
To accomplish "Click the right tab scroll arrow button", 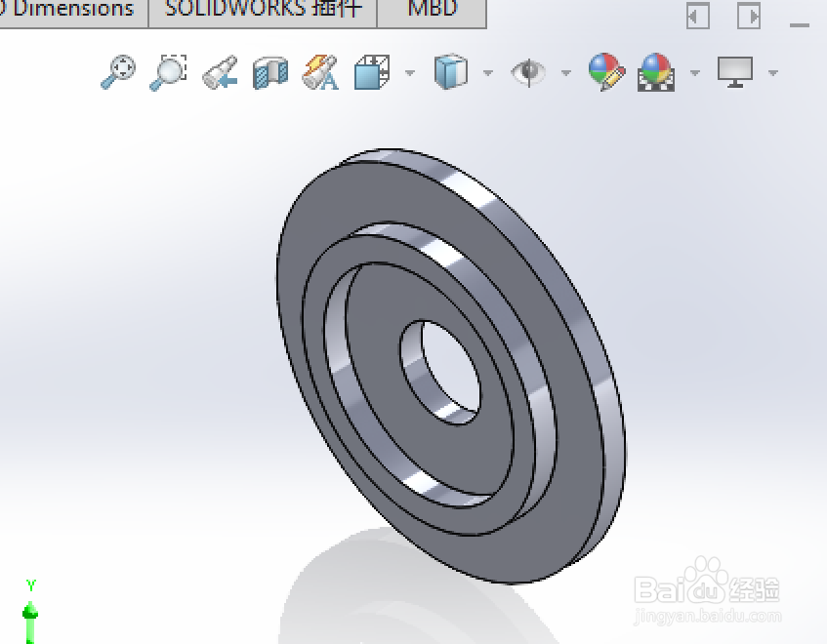I will 749,16.
